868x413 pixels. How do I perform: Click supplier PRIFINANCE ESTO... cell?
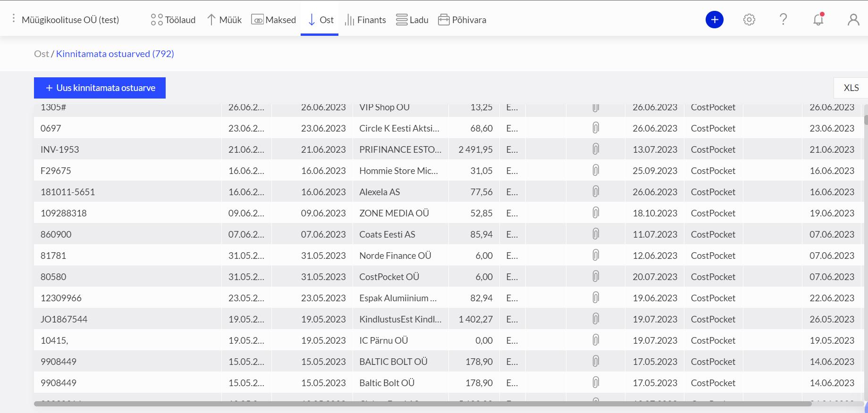click(x=400, y=149)
